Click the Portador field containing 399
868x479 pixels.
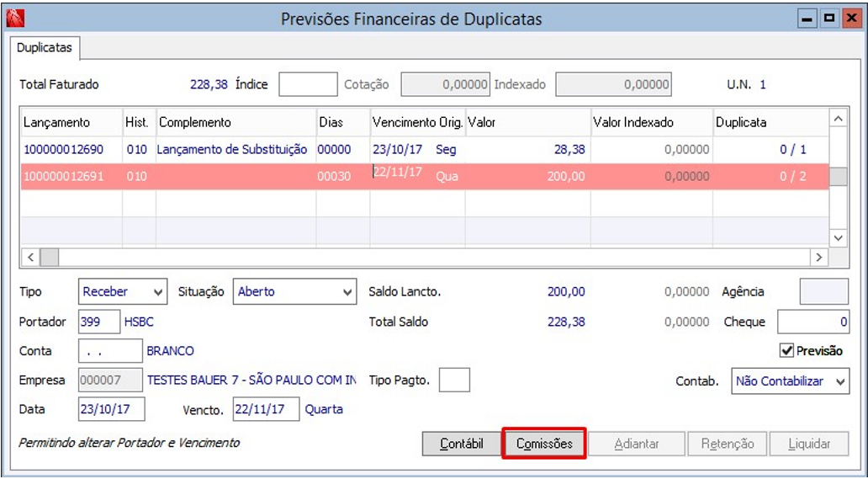click(99, 322)
